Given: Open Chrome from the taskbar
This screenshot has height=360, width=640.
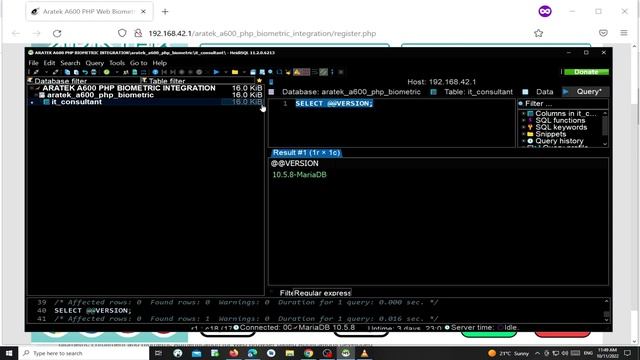Looking at the screenshot, I should tap(309, 353).
